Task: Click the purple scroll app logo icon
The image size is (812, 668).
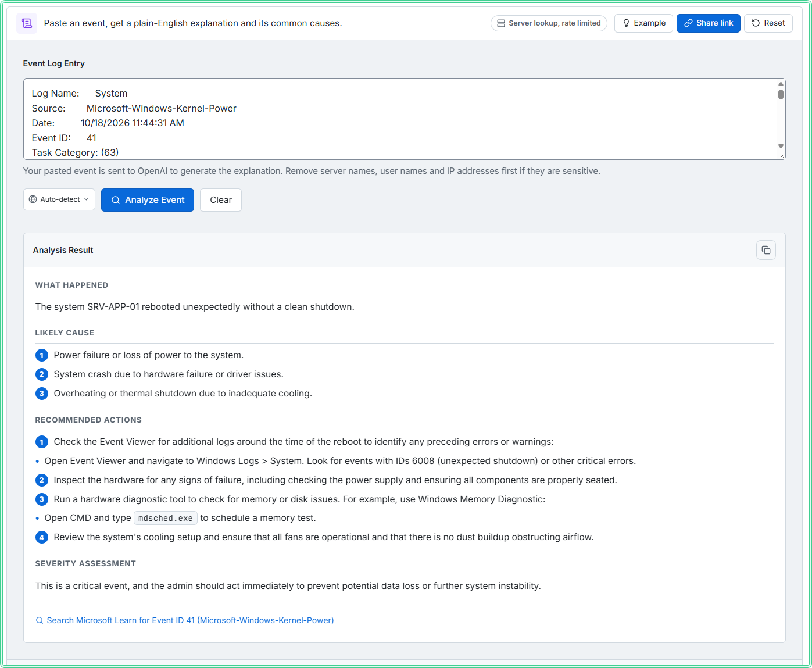Action: click(x=27, y=23)
